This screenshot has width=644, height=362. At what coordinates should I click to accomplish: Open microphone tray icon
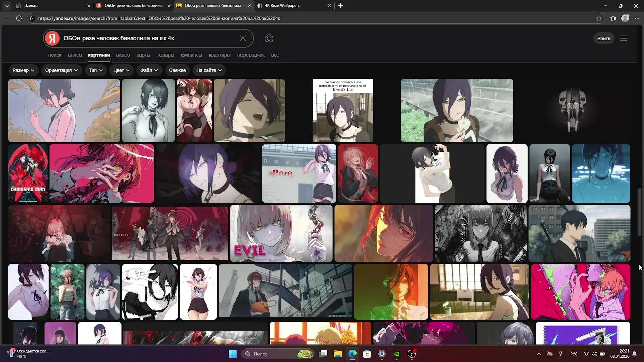point(561,354)
